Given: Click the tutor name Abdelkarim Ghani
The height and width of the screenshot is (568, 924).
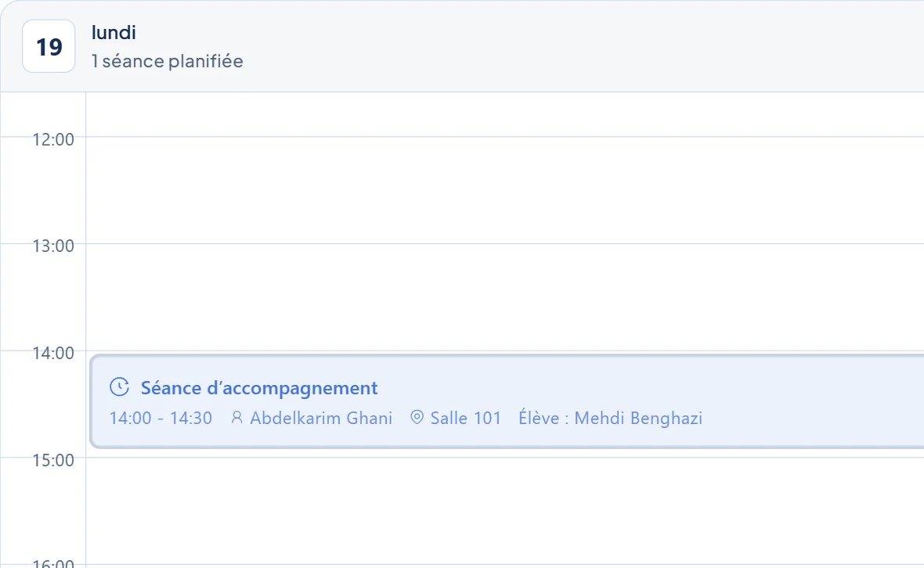Looking at the screenshot, I should (x=321, y=418).
